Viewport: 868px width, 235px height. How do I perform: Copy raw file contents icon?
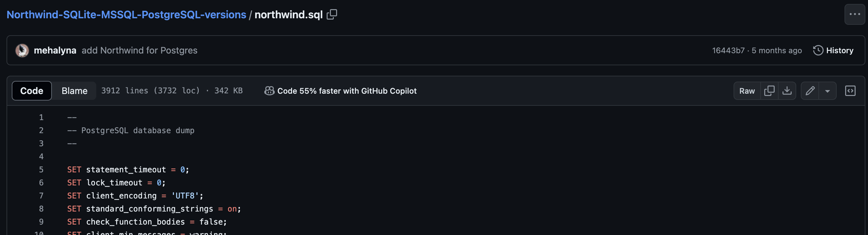pyautogui.click(x=769, y=91)
